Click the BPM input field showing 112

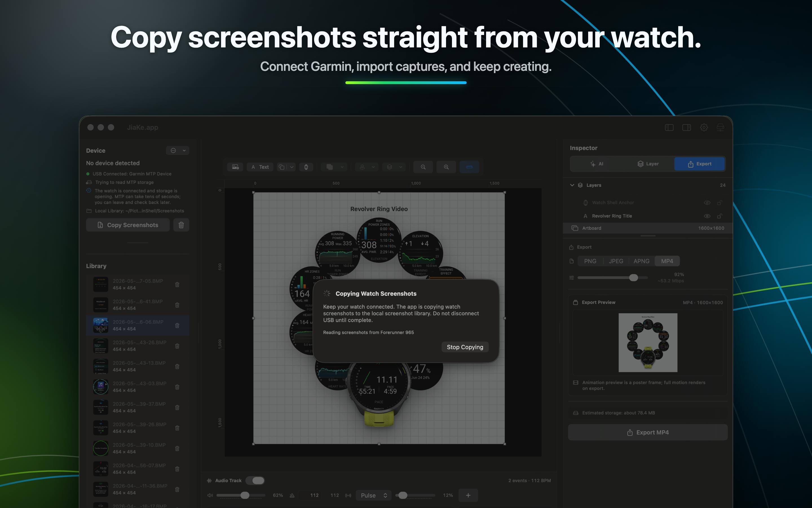(311, 495)
